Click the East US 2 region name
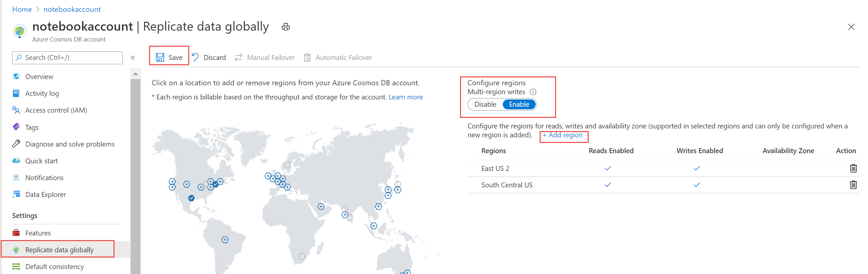This screenshot has width=868, height=274. 495,169
